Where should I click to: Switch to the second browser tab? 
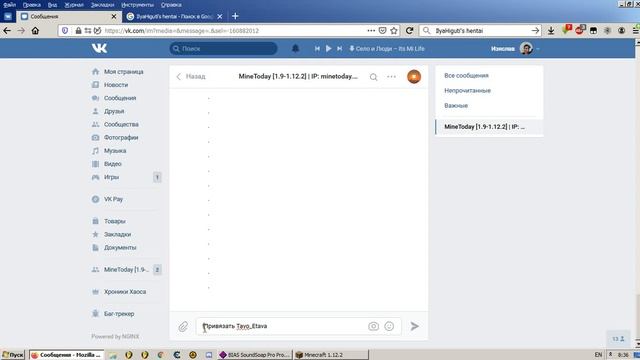(x=174, y=17)
